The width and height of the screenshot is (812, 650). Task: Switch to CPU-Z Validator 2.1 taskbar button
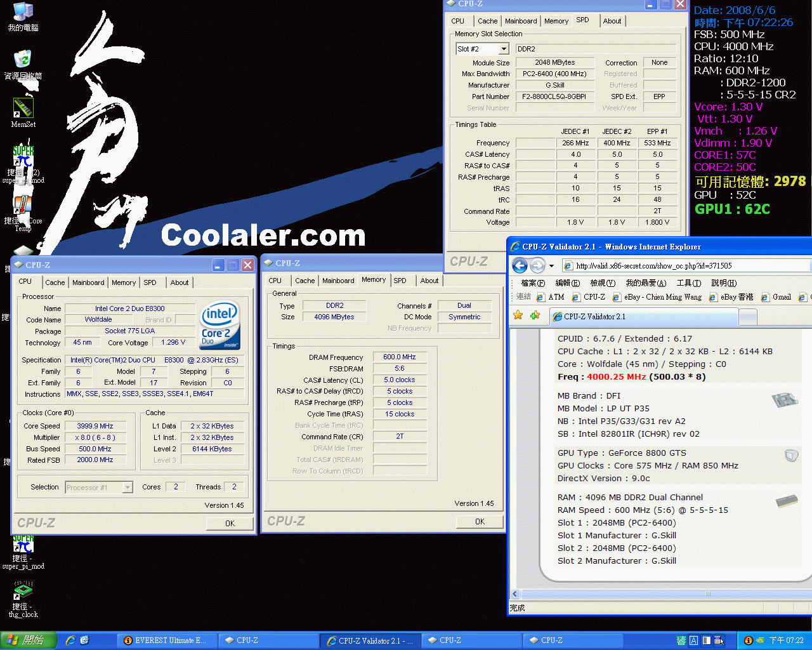(x=369, y=640)
